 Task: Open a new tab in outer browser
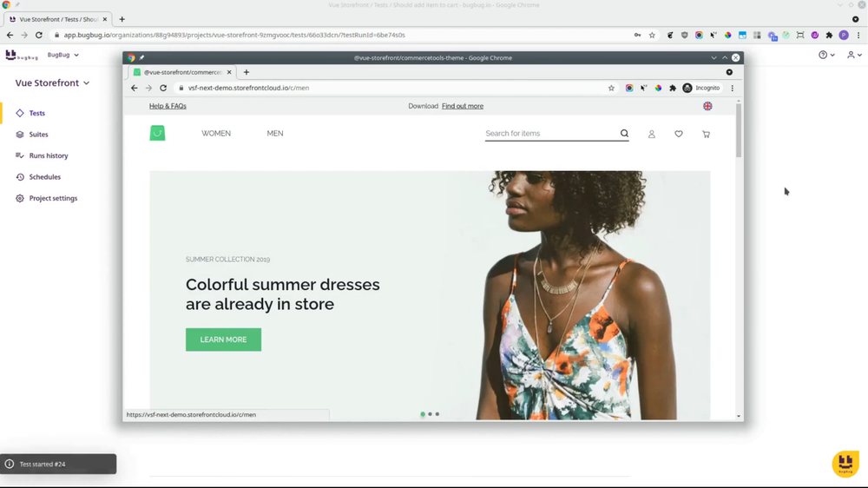(122, 19)
